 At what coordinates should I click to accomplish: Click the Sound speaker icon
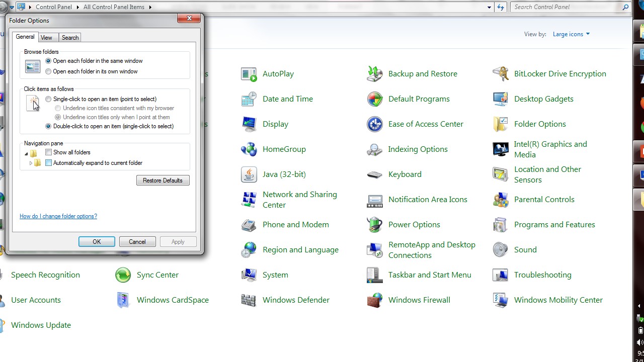501,250
